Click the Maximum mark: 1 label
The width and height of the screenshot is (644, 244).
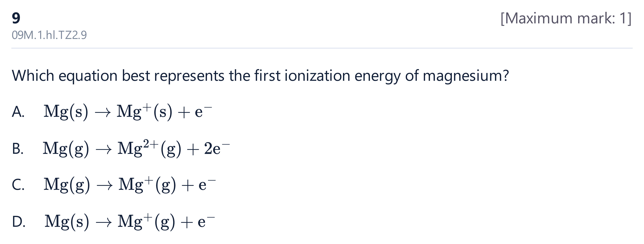[566, 18]
